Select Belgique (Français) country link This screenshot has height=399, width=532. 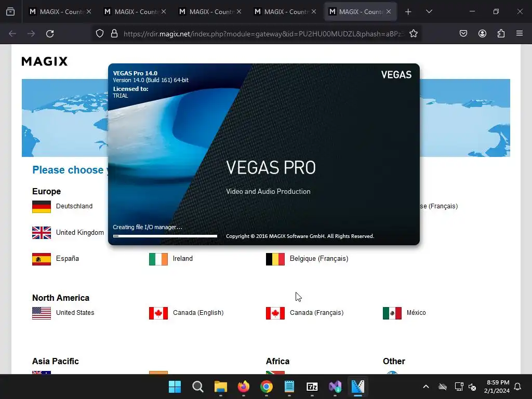coord(319,259)
